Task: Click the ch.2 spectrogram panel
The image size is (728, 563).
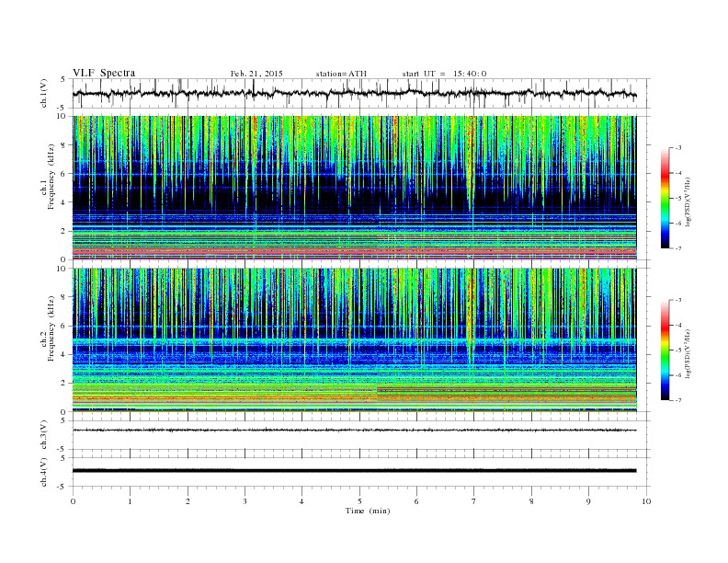Action: (354, 339)
